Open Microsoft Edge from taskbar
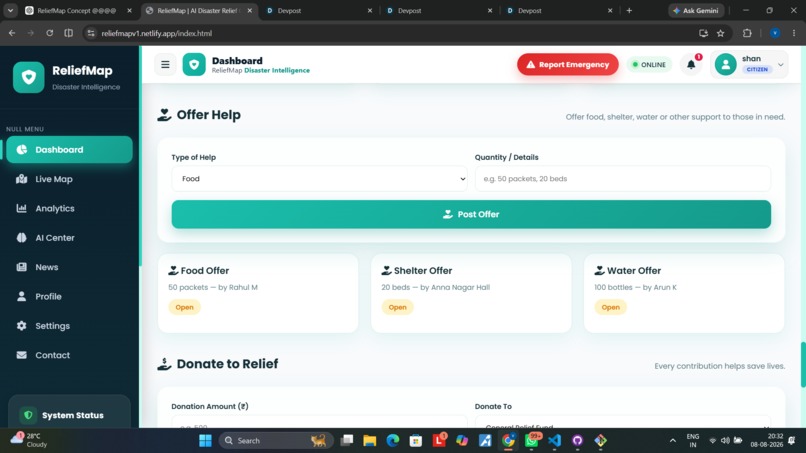 pos(393,441)
